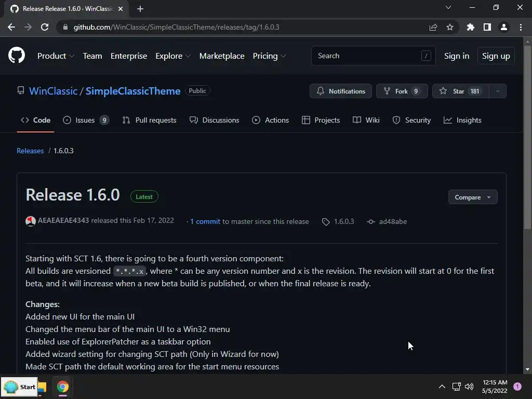Expand the Explore menu
Viewport: 532px width, 399px height.
coord(173,56)
